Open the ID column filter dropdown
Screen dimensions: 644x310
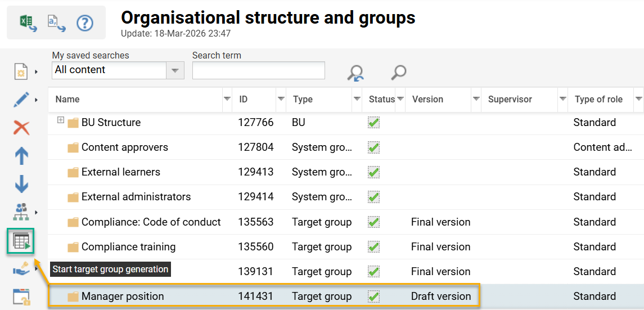pos(281,100)
